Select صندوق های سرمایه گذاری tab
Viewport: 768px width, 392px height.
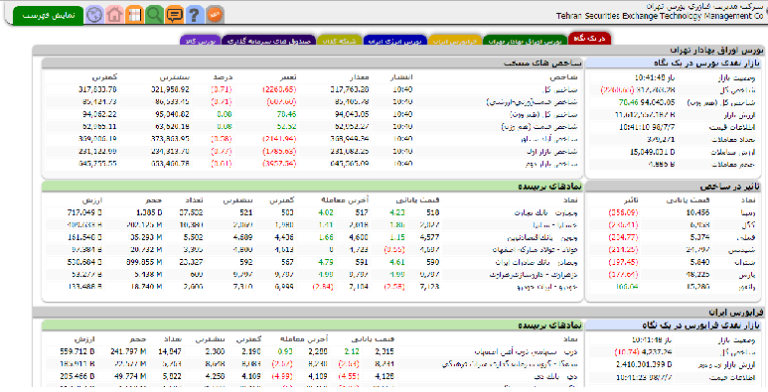tap(269, 41)
